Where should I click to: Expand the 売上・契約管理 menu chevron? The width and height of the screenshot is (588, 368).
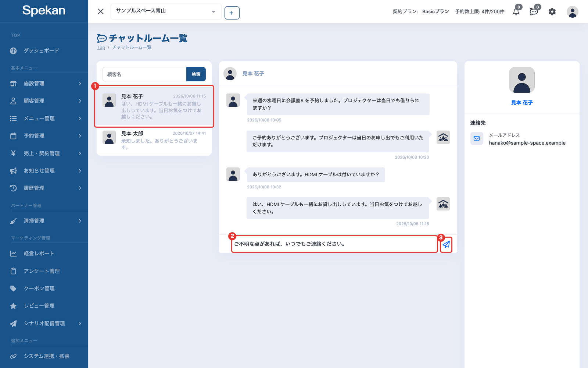point(80,153)
